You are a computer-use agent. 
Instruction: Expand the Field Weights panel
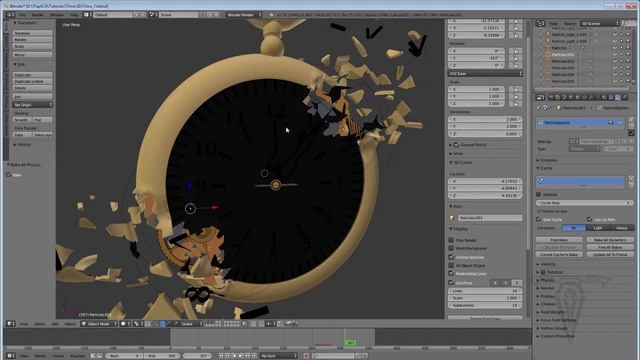point(551,312)
